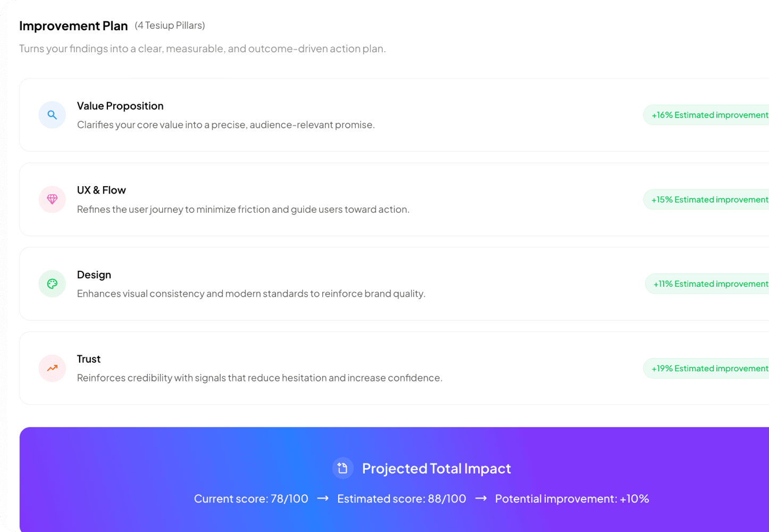Click the Current score 78/100 text
The image size is (769, 532).
coord(251,498)
